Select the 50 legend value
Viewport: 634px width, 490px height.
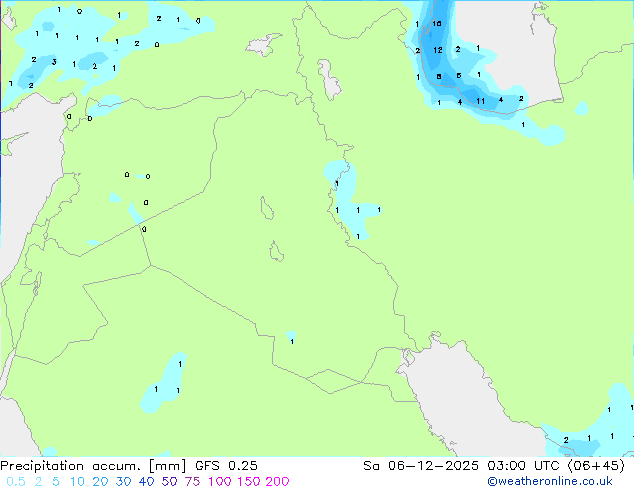point(169,482)
